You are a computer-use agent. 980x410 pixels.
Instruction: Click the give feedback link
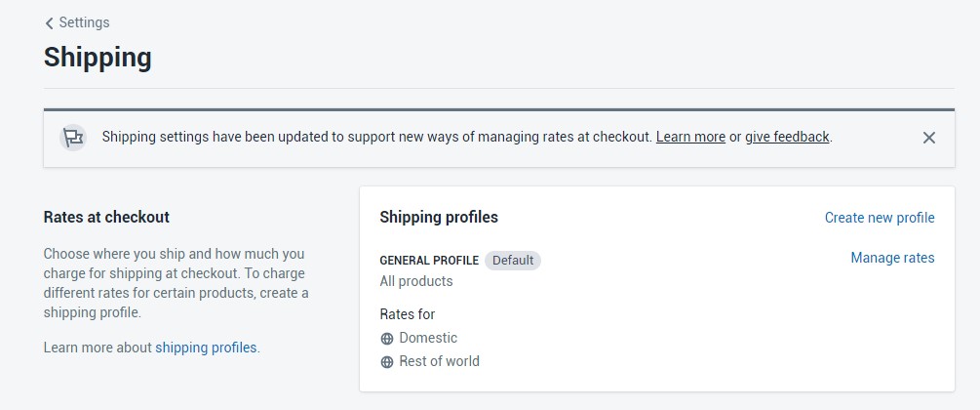787,138
